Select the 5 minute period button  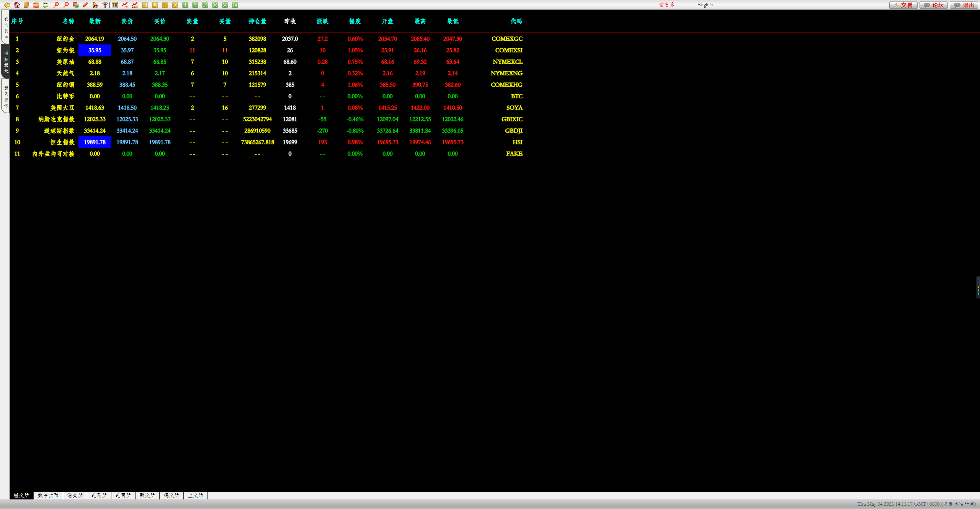tap(195, 5)
